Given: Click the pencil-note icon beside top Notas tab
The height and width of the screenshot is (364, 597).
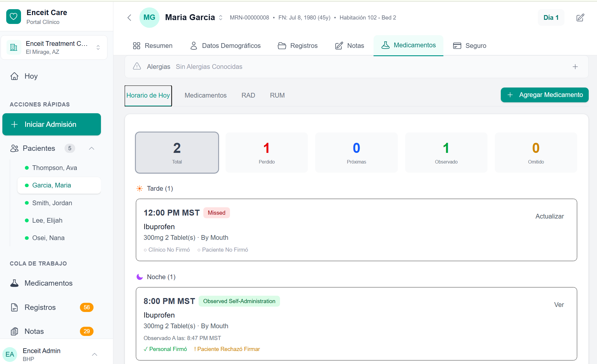Looking at the screenshot, I should (339, 46).
